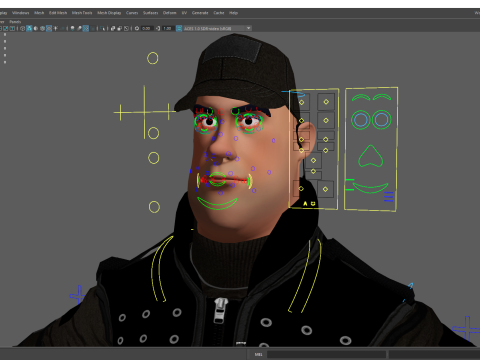Select right green eyebrow curve in face panel
Image resolution: width=480 pixels, height=360 pixels.
tap(382, 97)
